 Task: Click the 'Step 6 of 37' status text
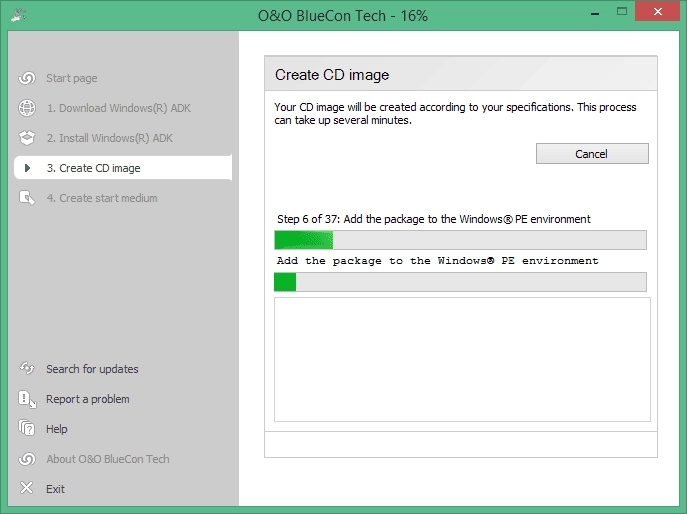pyautogui.click(x=434, y=219)
